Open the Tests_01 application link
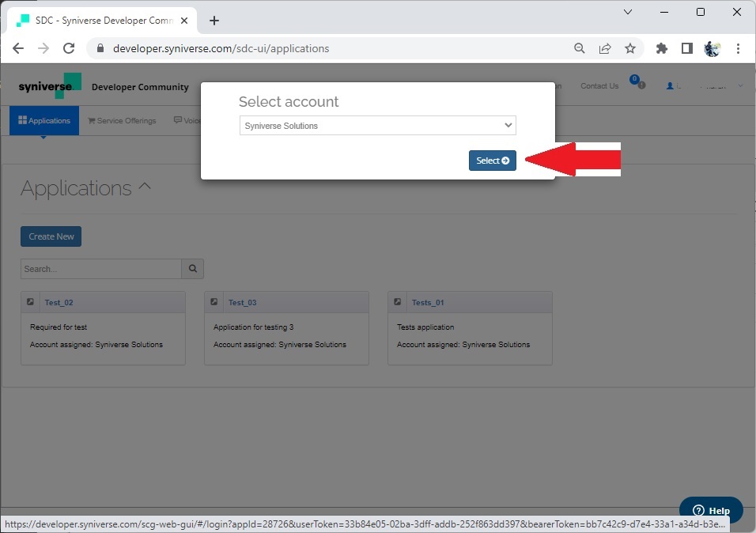The height and width of the screenshot is (533, 756). 428,302
